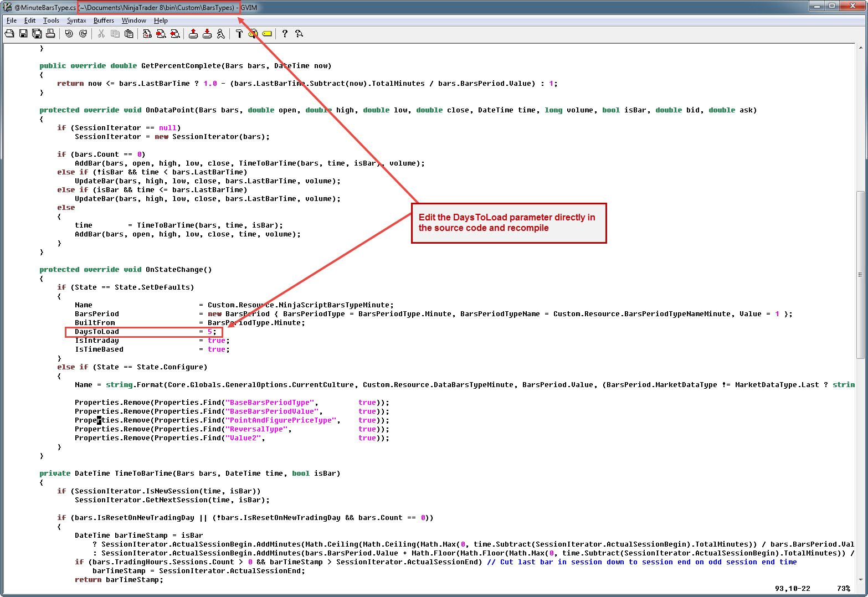Place the cursor on the DaysToLoad value 5
Viewport: 868px width, 597px height.
click(x=210, y=332)
